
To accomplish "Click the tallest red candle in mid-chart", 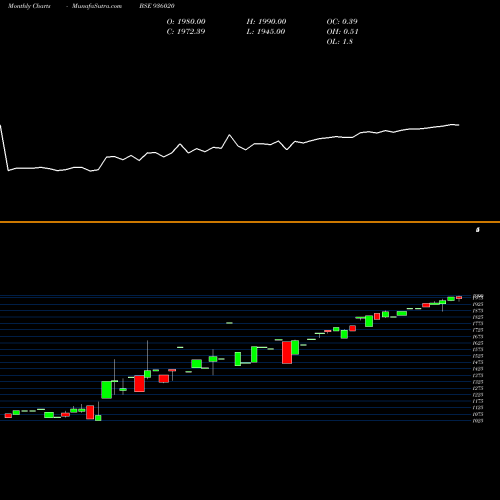I will coord(287,352).
